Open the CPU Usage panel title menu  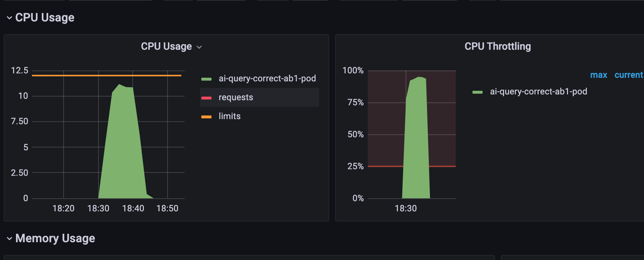click(166, 46)
